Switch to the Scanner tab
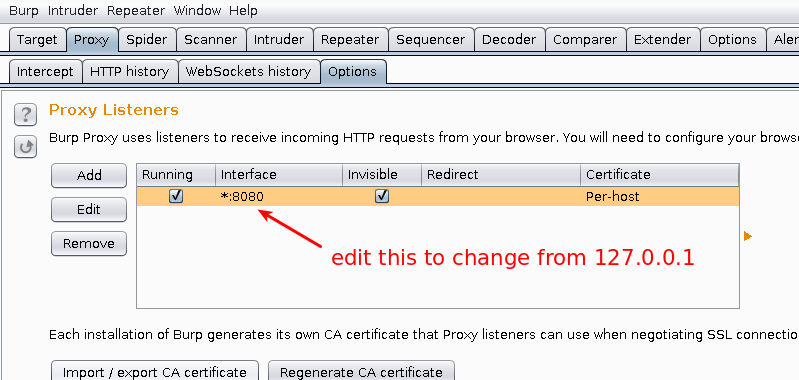 (210, 40)
